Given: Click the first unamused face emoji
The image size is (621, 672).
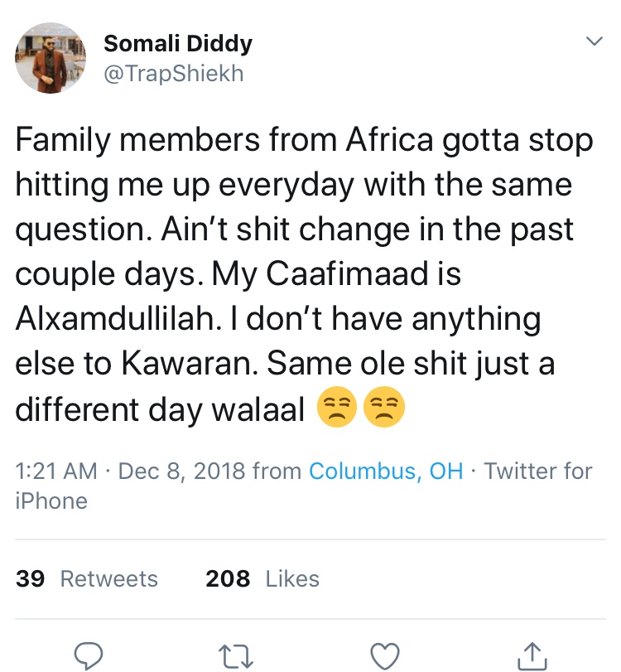Looking at the screenshot, I should point(338,409).
